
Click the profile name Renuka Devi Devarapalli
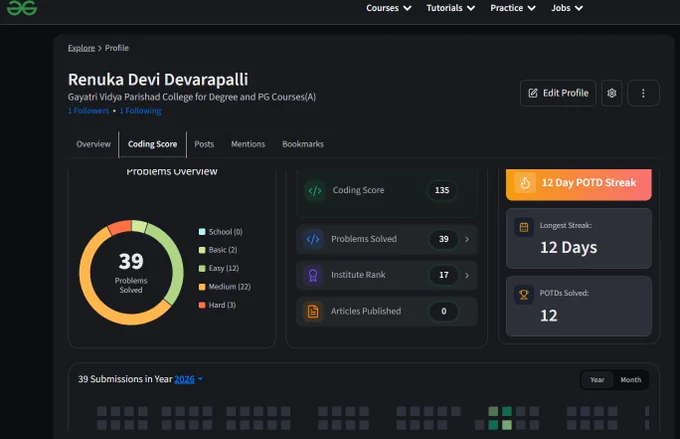pos(158,79)
